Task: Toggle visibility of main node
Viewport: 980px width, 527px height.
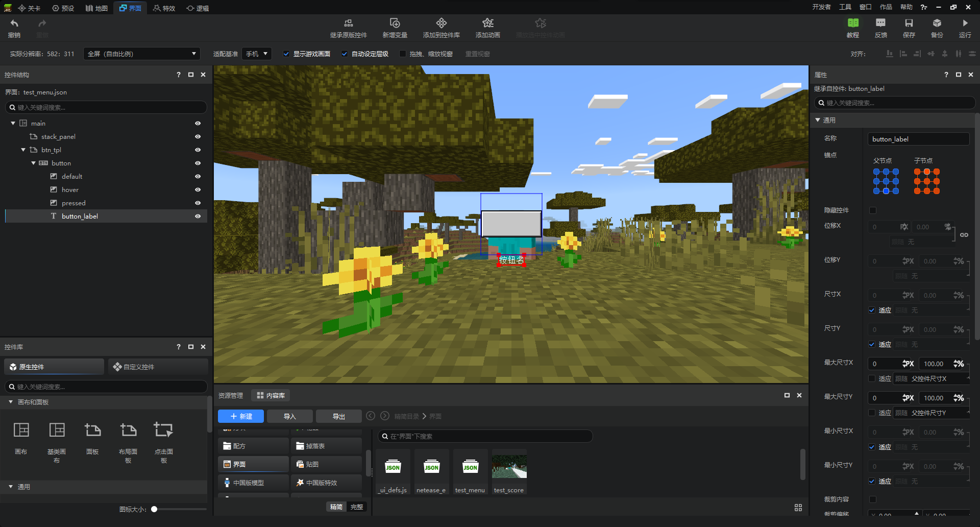Action: tap(198, 123)
